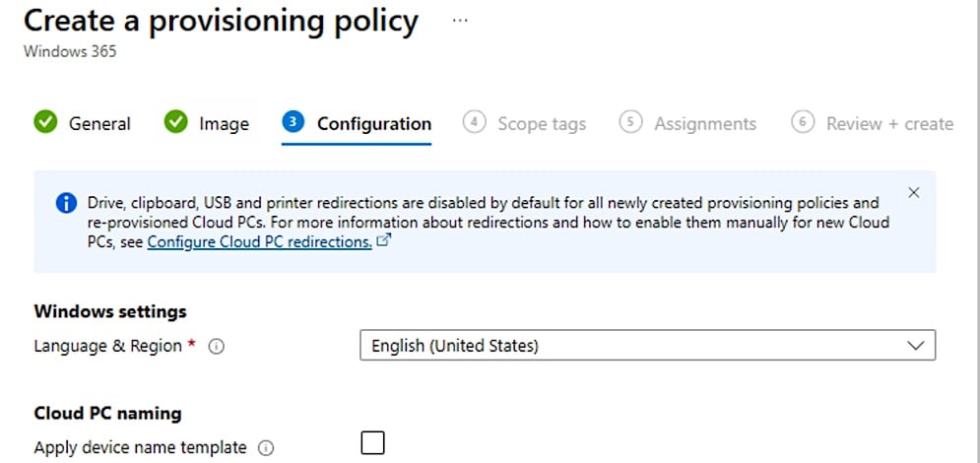Open the Assignments tab
This screenshot has height=463, width=980.
tap(705, 124)
